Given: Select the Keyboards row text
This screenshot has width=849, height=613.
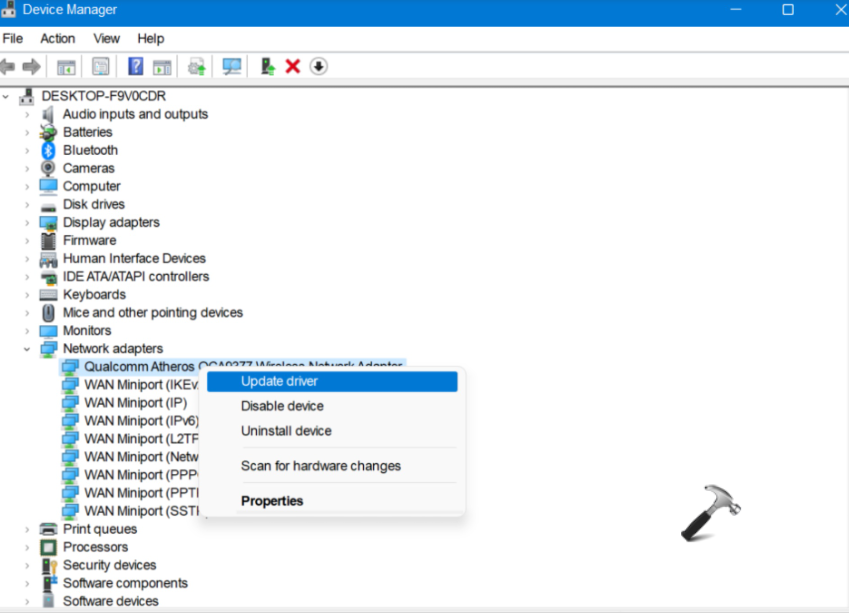Looking at the screenshot, I should click(94, 295).
